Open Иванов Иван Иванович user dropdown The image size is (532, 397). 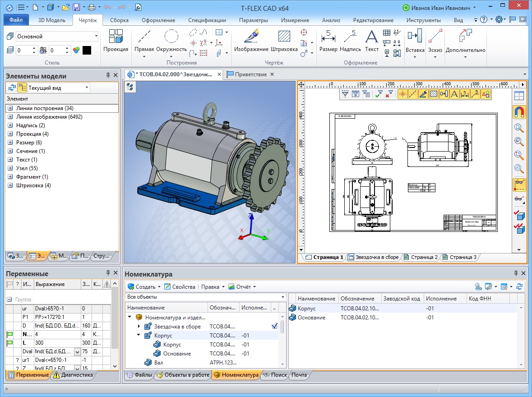[x=474, y=8]
